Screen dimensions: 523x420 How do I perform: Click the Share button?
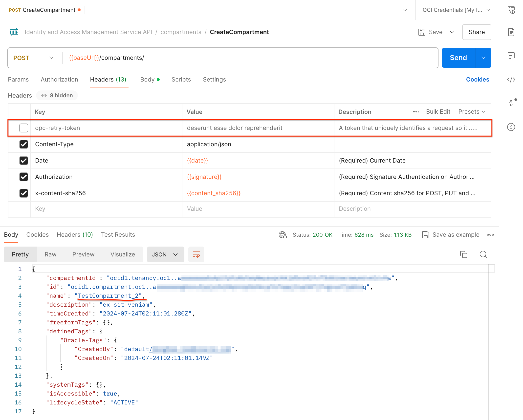coord(477,32)
